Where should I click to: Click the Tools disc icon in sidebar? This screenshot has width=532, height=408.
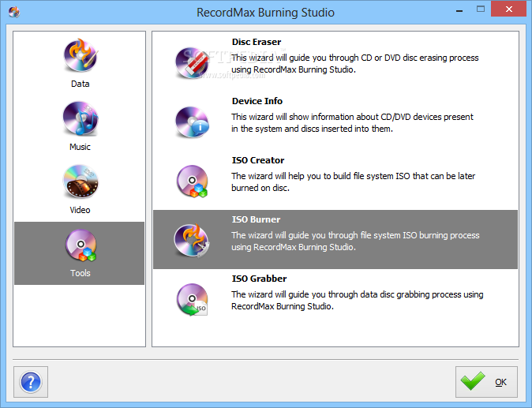point(81,245)
